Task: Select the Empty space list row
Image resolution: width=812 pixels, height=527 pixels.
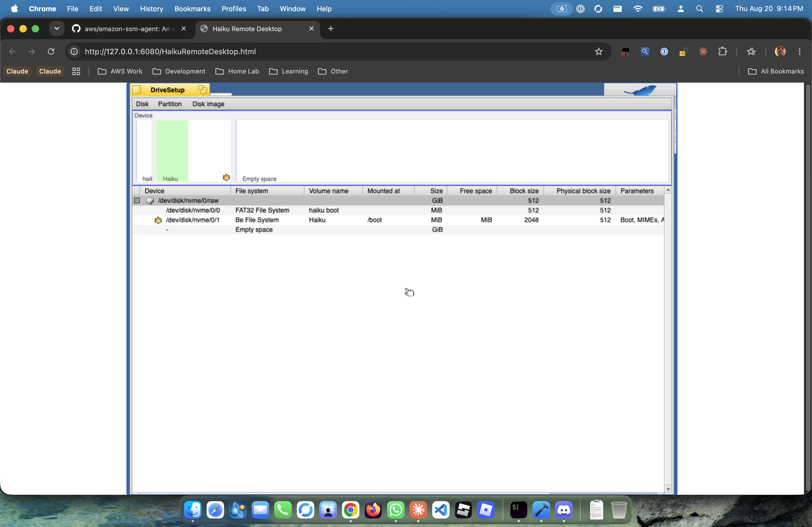Action: click(398, 230)
